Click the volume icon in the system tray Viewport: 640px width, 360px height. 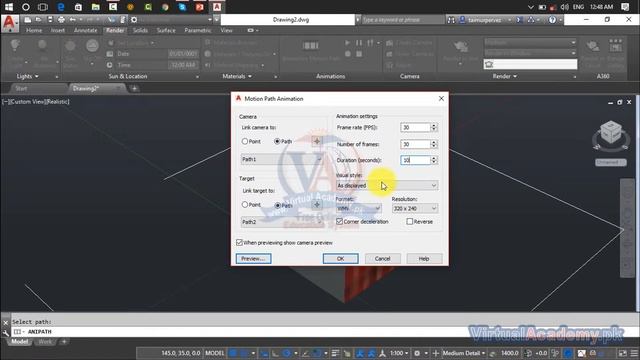coord(564,7)
